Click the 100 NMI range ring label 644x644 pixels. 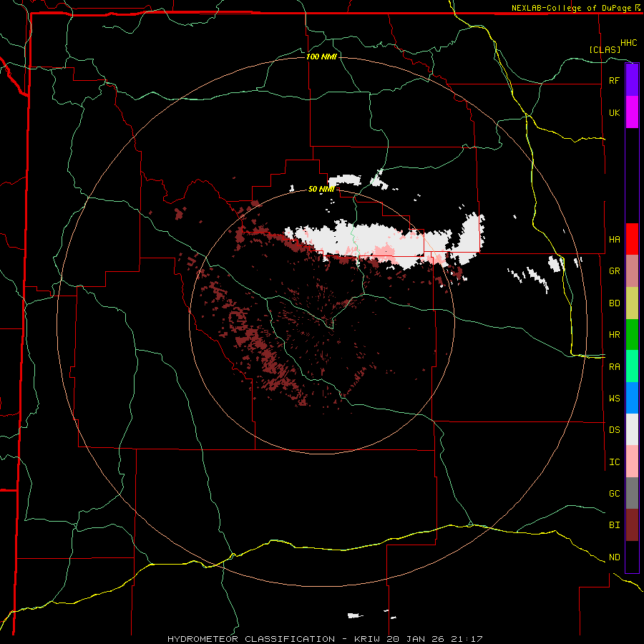(x=321, y=57)
